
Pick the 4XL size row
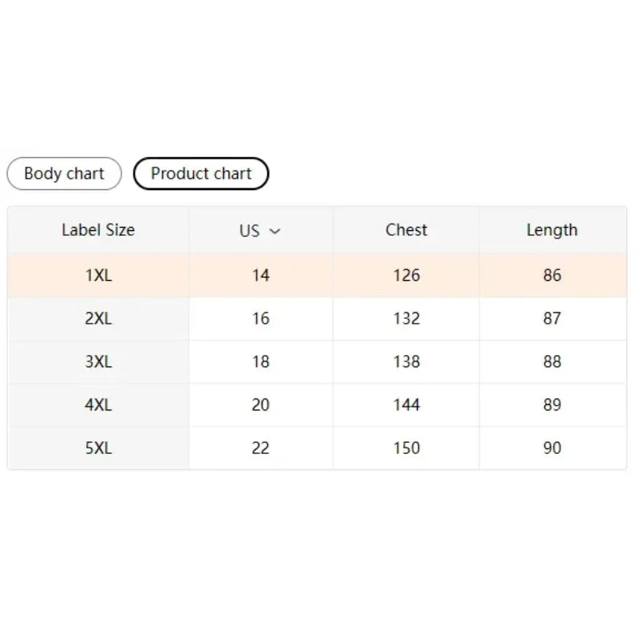click(x=98, y=405)
